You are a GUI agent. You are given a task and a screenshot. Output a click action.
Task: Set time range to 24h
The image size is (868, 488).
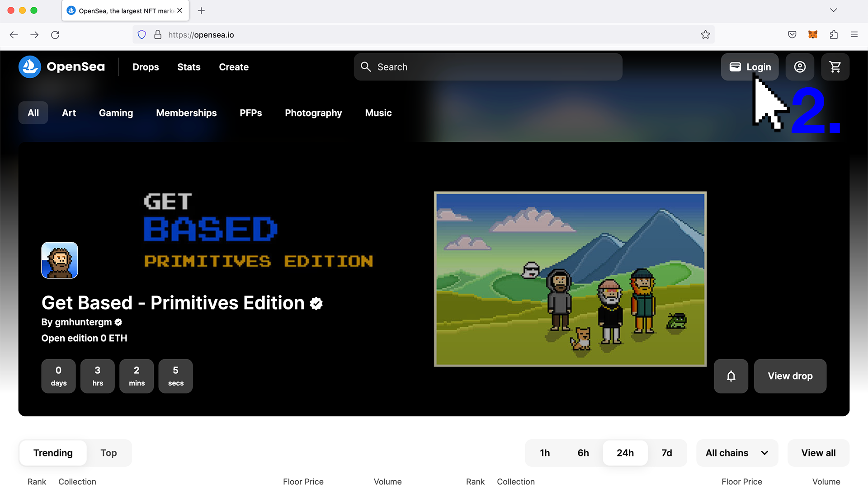coord(625,453)
